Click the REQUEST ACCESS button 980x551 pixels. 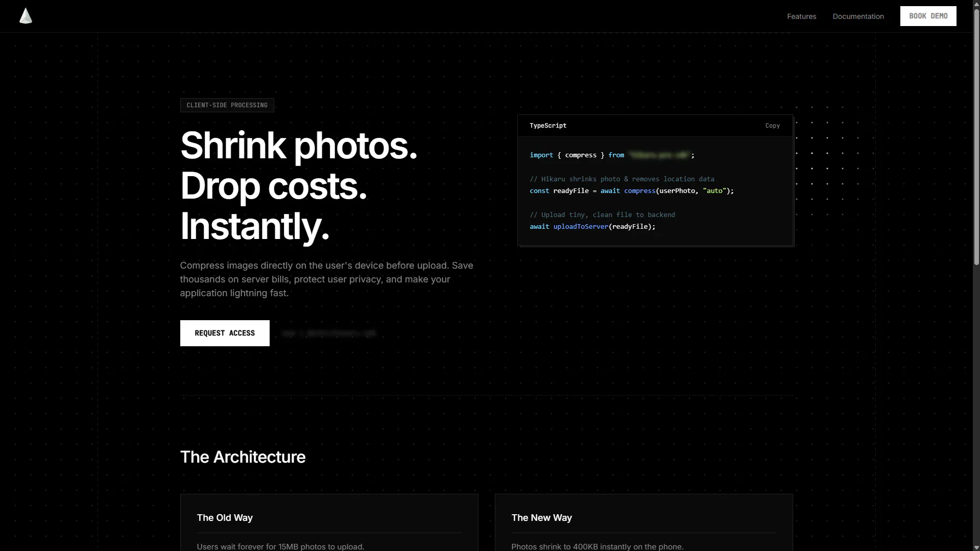click(225, 333)
